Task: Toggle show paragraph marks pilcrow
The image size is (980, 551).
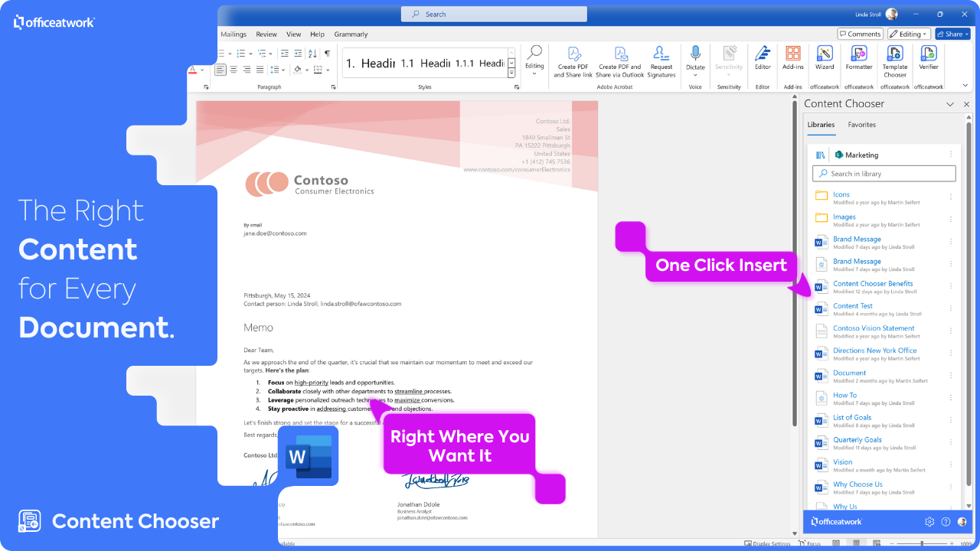Action: pos(328,54)
